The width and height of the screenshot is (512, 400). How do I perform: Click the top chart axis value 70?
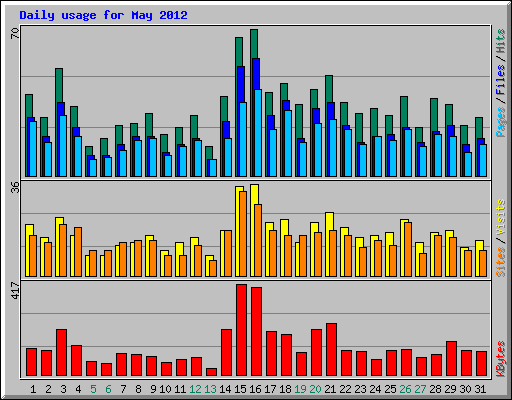coord(15,33)
